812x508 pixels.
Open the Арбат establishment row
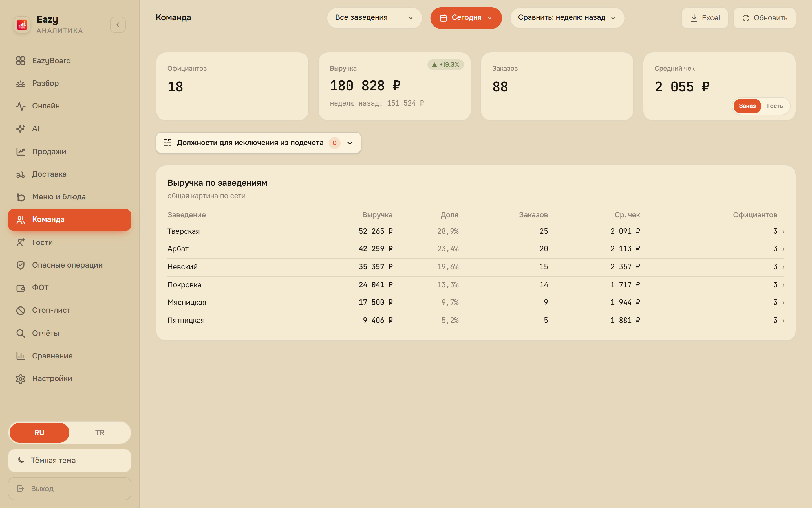(475, 249)
